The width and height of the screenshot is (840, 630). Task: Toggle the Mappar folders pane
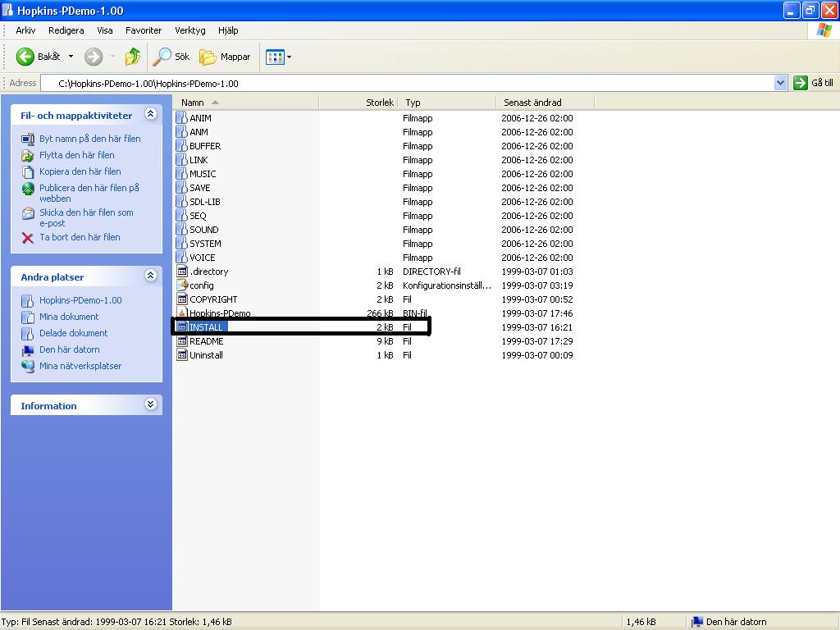pyautogui.click(x=225, y=57)
